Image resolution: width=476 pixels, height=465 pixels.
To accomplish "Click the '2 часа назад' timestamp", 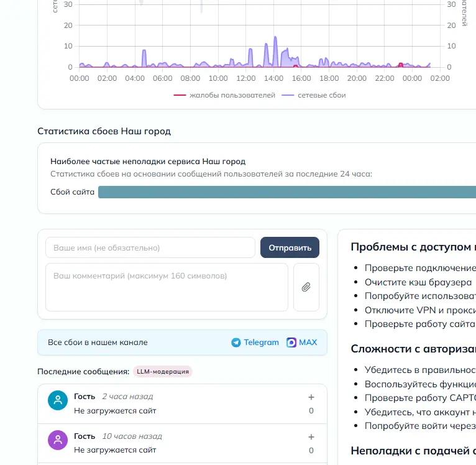I will pos(127,397).
